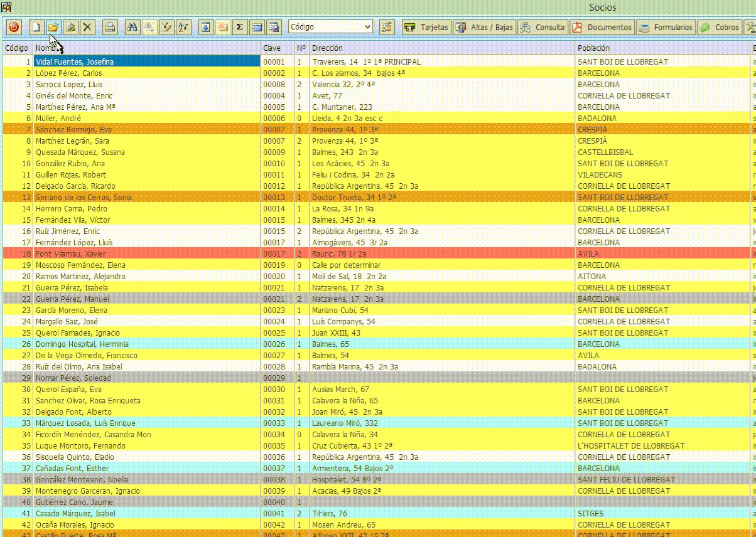Screen dimensions: 756x537
Task: Select the row for Font Vilarnau, Xavier
Action: pyautogui.click(x=147, y=254)
